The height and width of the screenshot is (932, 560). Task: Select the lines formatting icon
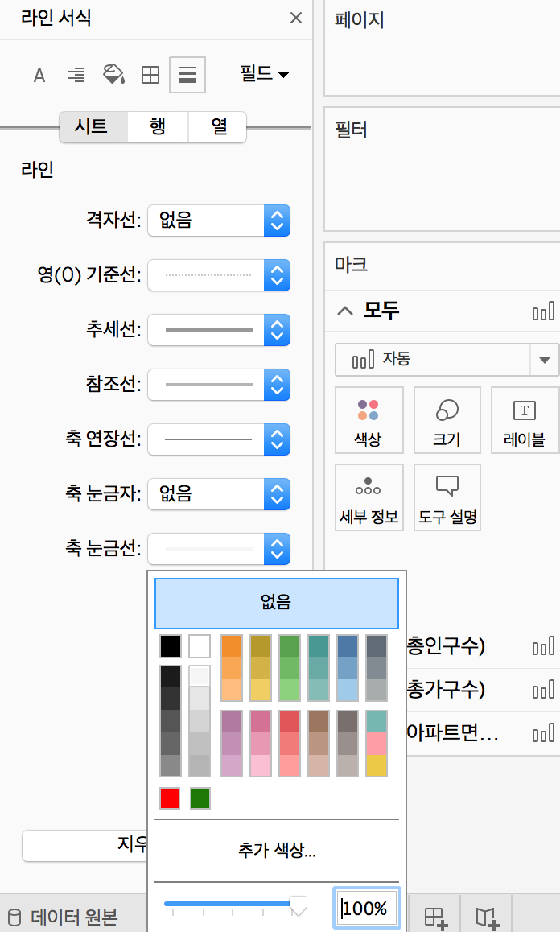coord(187,75)
